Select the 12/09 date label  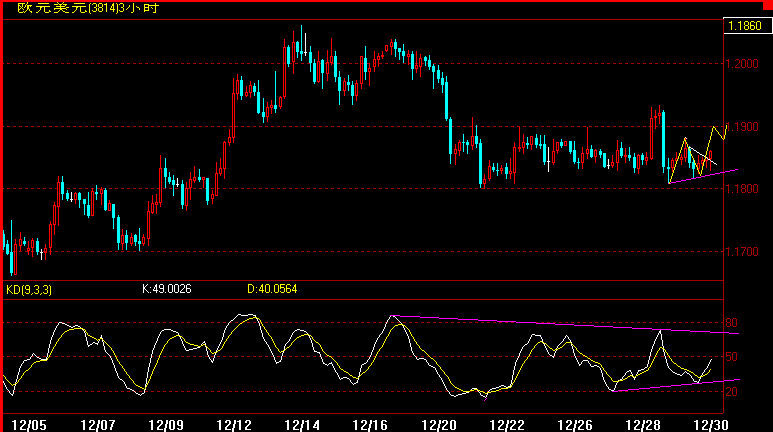(x=166, y=425)
